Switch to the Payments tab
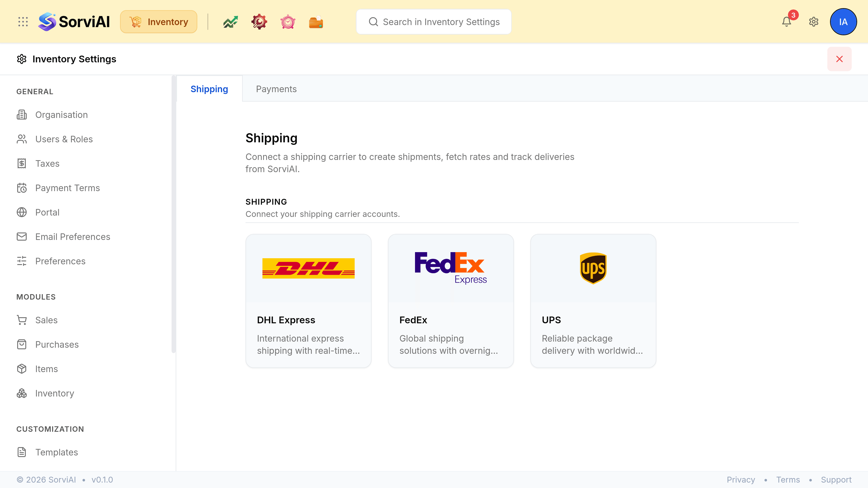868x488 pixels. [276, 89]
